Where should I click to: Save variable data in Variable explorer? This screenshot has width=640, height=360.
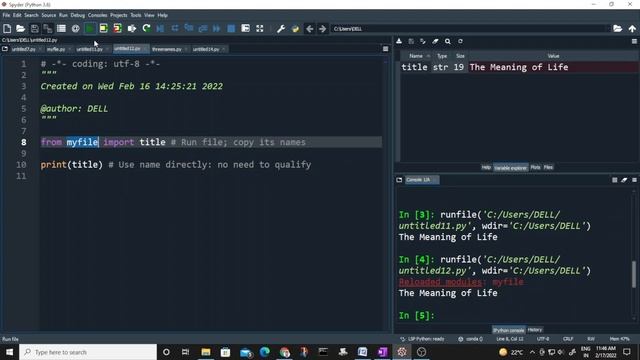click(x=411, y=41)
